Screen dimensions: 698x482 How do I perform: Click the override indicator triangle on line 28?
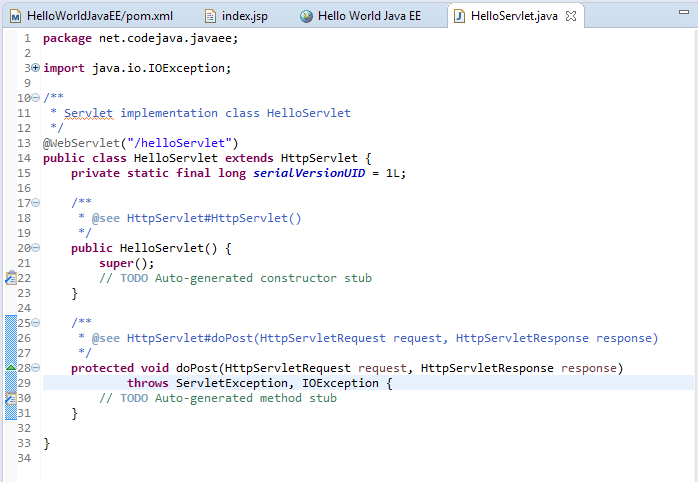(11, 367)
